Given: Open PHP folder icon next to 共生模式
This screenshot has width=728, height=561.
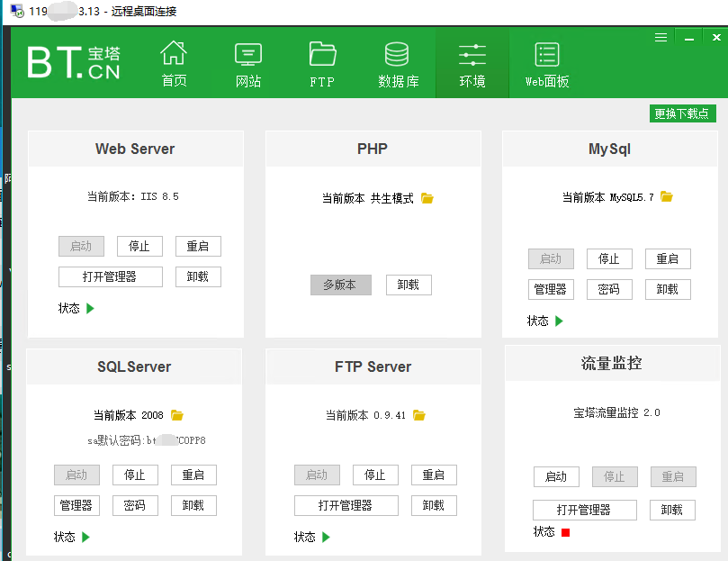Looking at the screenshot, I should tap(427, 198).
